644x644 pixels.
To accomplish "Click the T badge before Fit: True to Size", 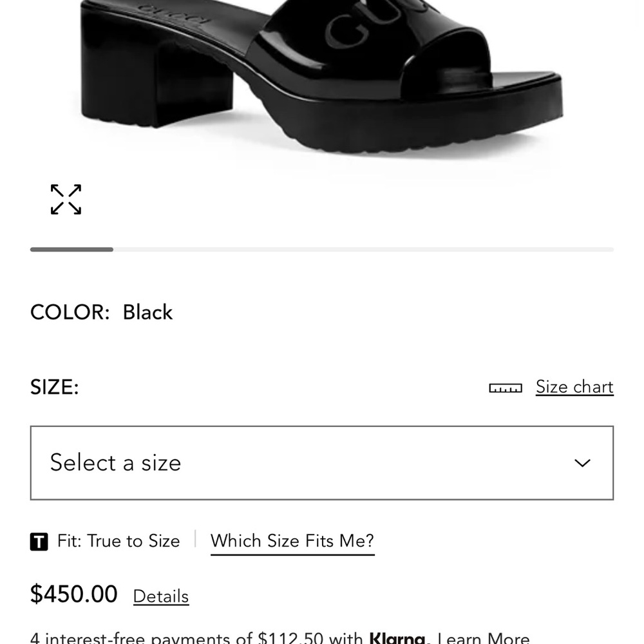I will pos(39,542).
